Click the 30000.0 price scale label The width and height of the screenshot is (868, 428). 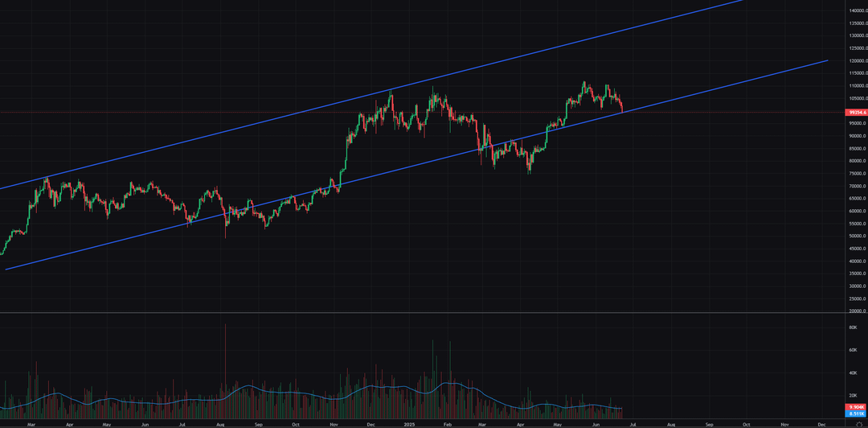(857, 286)
